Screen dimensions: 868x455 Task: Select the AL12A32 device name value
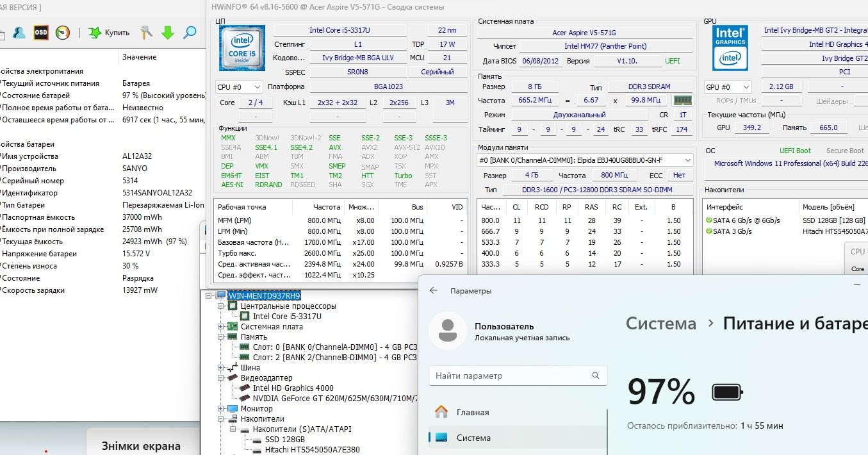pyautogui.click(x=138, y=156)
